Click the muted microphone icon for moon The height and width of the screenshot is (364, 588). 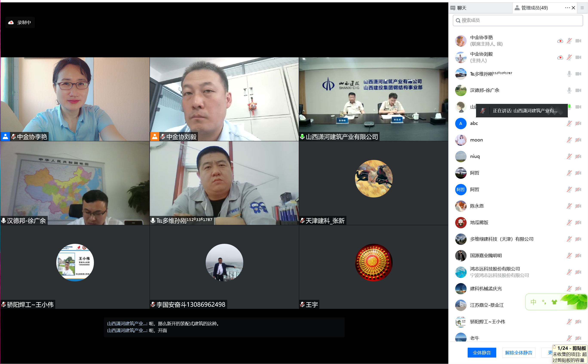coord(569,140)
